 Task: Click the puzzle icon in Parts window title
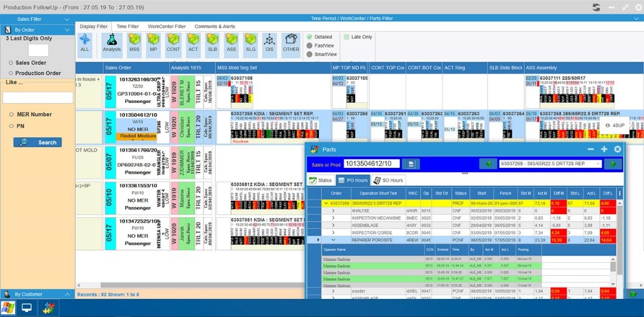click(x=315, y=150)
